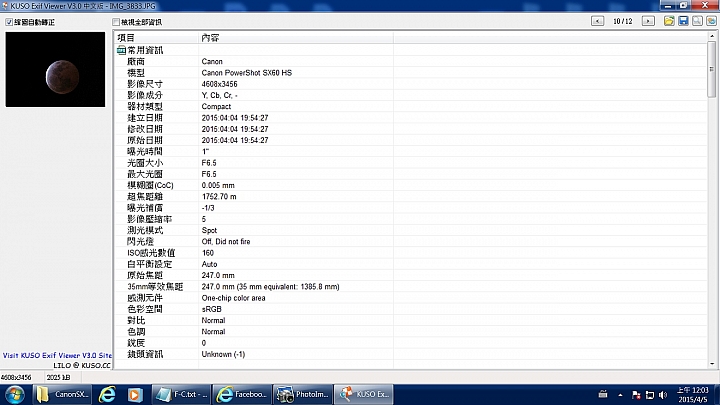Select the sRGB color space value
Screen dimensions: 720x405
[211, 309]
